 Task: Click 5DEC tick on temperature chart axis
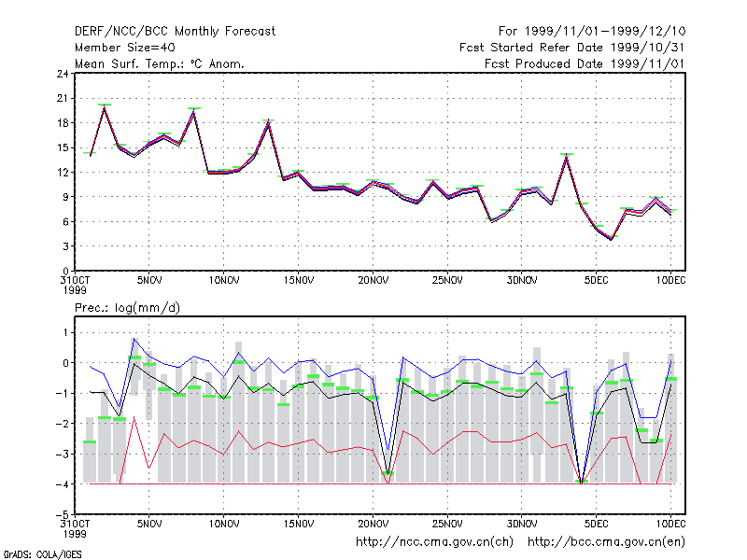click(597, 281)
